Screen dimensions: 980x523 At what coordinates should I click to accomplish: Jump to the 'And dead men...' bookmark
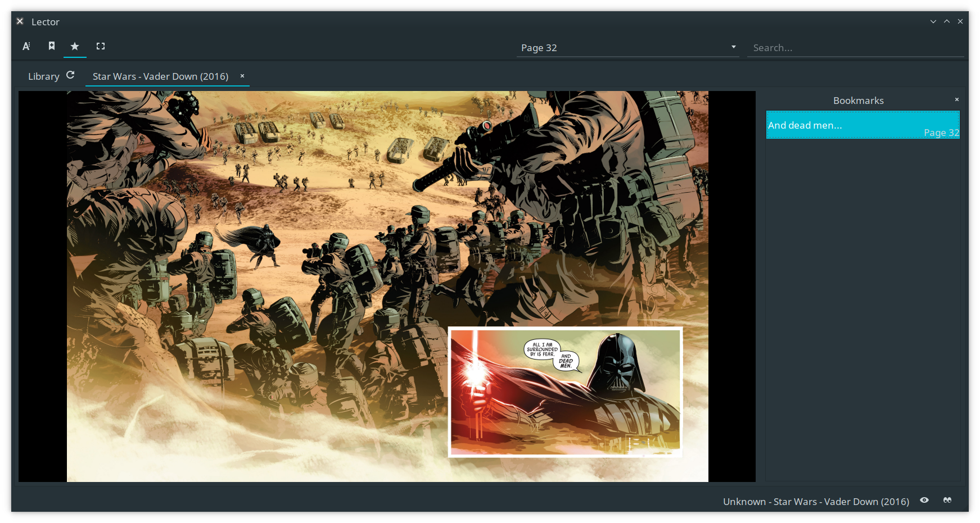[863, 125]
